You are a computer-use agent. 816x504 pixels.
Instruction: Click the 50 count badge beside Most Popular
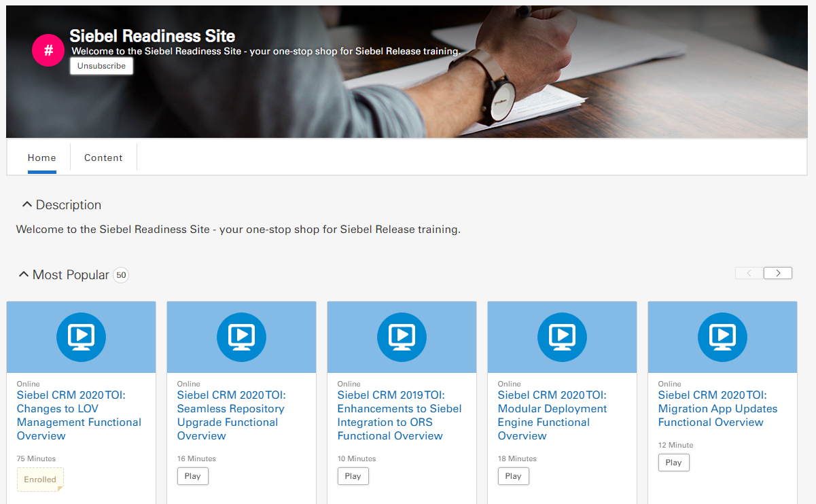tap(121, 275)
